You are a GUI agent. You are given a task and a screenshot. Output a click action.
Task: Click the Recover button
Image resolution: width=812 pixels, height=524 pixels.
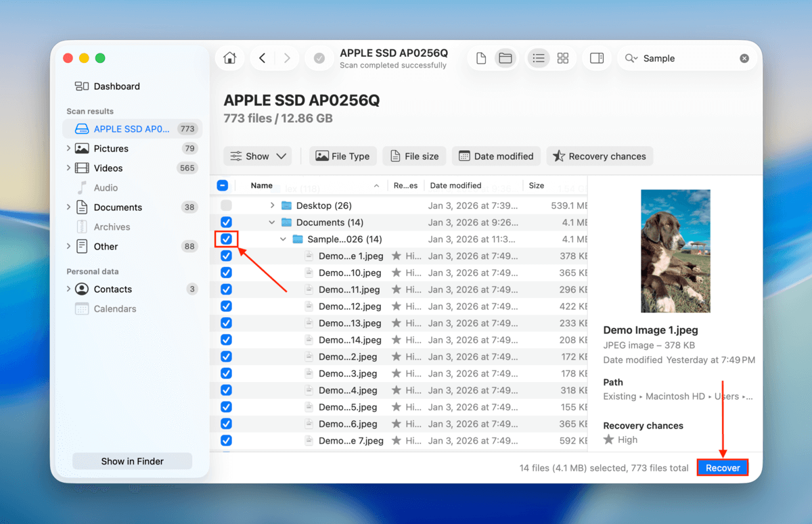pyautogui.click(x=722, y=467)
